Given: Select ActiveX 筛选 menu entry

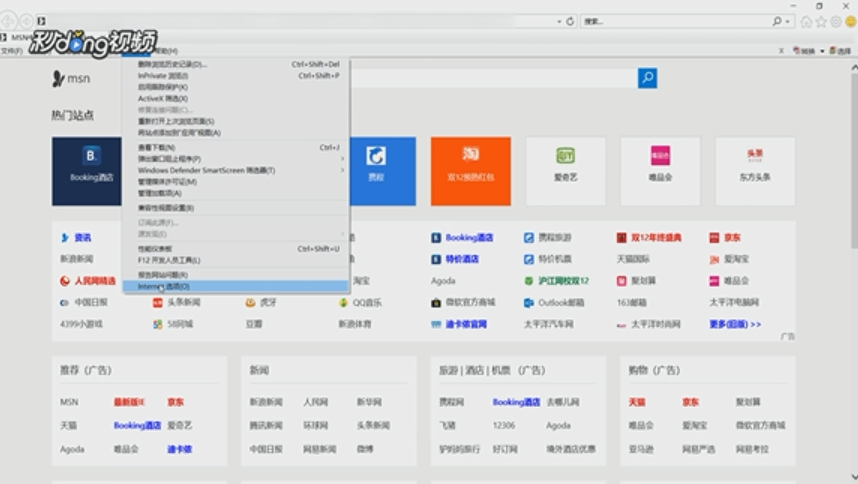Looking at the screenshot, I should point(235,98).
